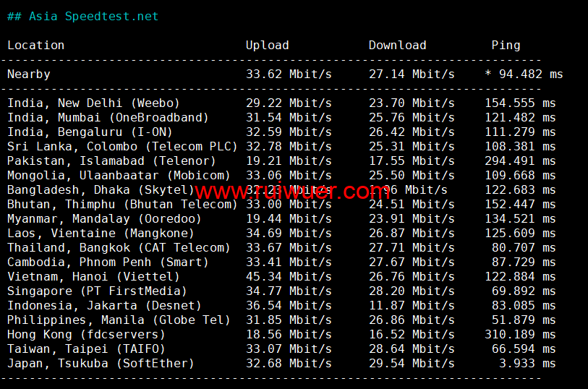The image size is (588, 389).
Task: Select the Nearby result row label
Action: tap(29, 74)
